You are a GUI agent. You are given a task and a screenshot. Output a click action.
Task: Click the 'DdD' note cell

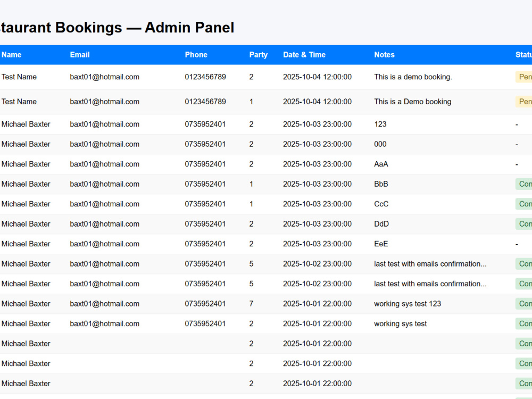[x=381, y=225]
